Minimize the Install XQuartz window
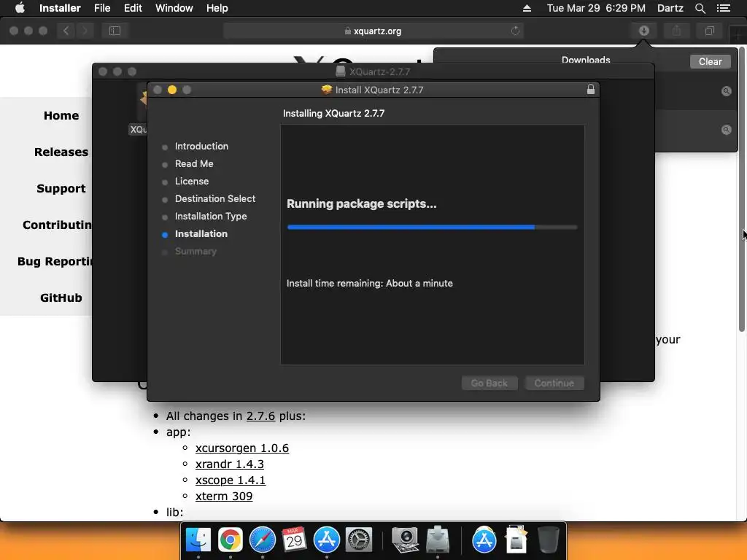This screenshot has height=560, width=747. pyautogui.click(x=172, y=90)
